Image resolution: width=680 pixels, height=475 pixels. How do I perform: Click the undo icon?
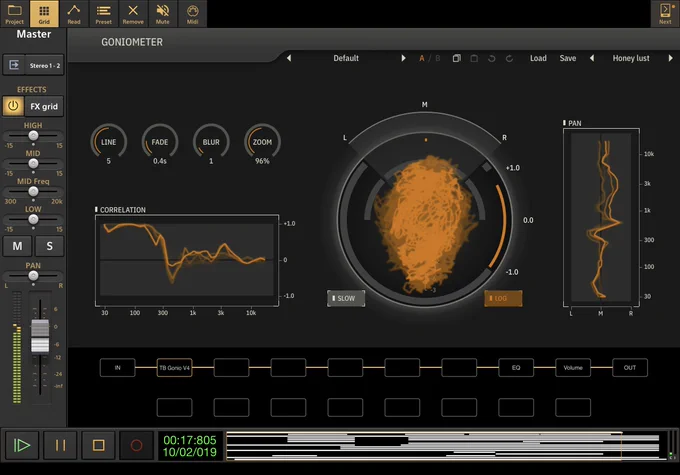(x=491, y=58)
